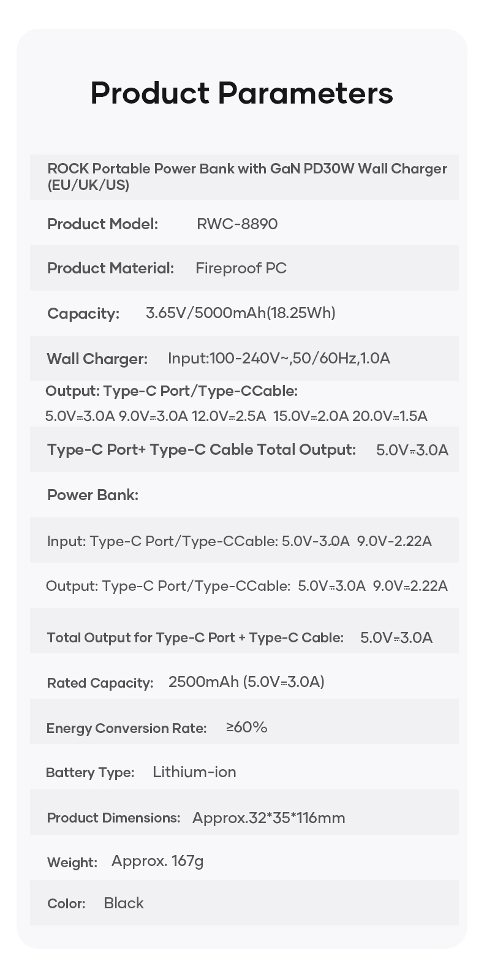484x980 pixels.
Task: Click the Type-C Port+ Type-C Cable Total Output label
Action: 201,450
